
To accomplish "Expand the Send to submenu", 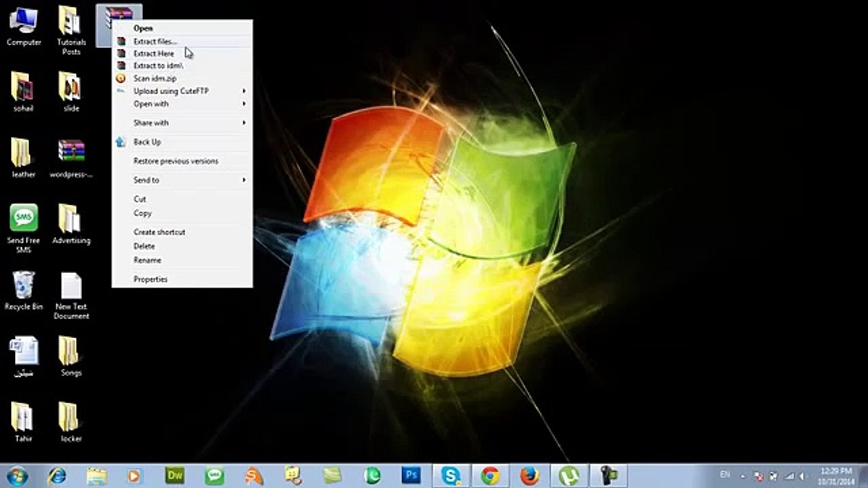I will pyautogui.click(x=182, y=180).
